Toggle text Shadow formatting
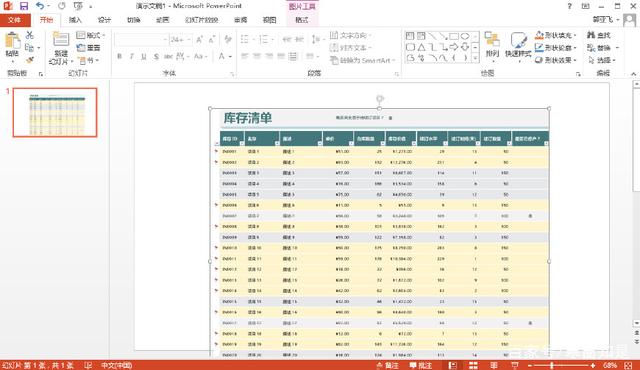Image resolution: width=640 pixels, height=370 pixels. coord(156,56)
